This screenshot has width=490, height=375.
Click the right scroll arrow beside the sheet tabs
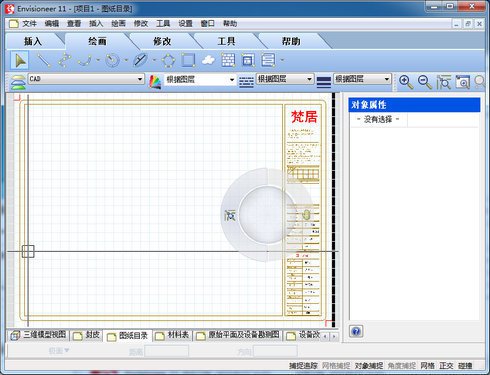[334, 336]
